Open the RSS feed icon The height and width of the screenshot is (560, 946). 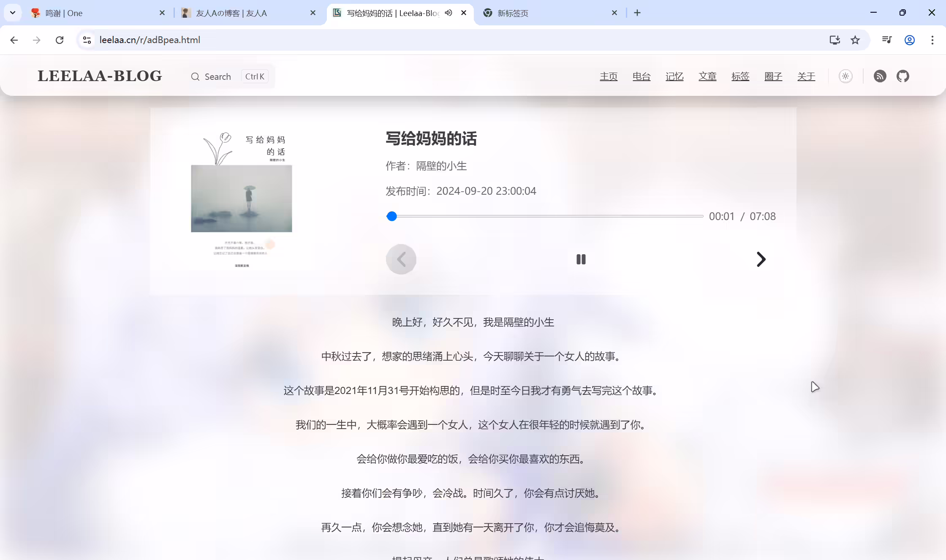[880, 76]
